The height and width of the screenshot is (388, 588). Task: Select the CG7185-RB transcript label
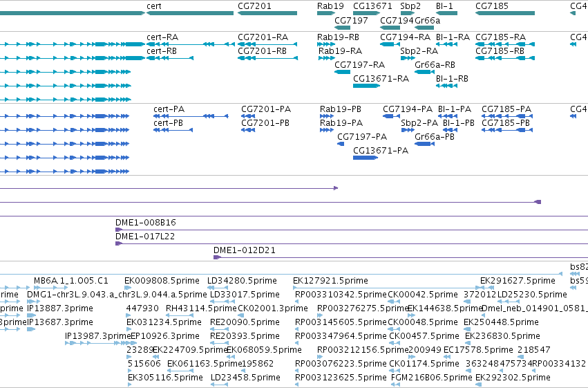tap(500, 51)
